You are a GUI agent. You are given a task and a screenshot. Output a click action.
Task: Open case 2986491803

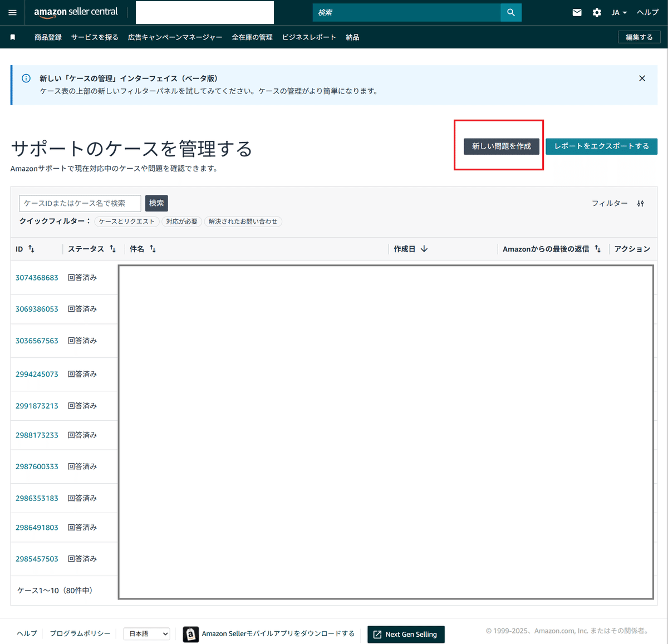37,528
